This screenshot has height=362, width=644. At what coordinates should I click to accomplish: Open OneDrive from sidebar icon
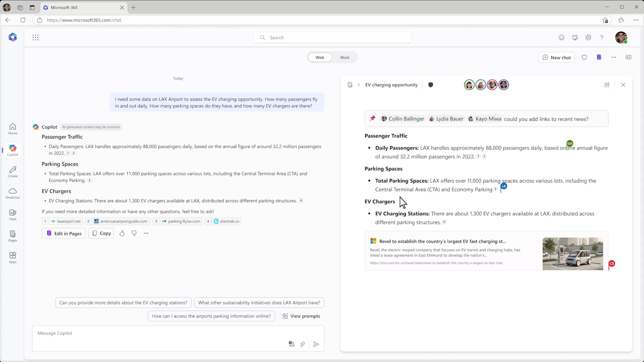[12, 191]
